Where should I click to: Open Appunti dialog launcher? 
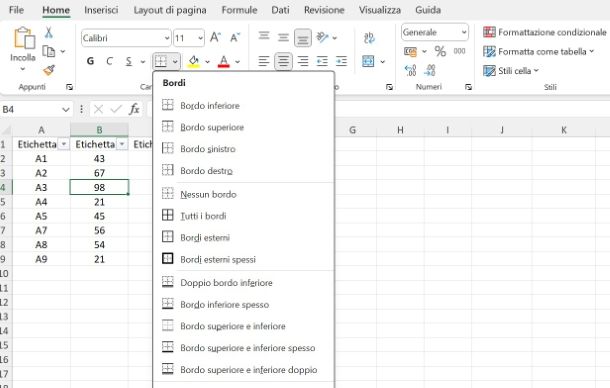tap(69, 87)
